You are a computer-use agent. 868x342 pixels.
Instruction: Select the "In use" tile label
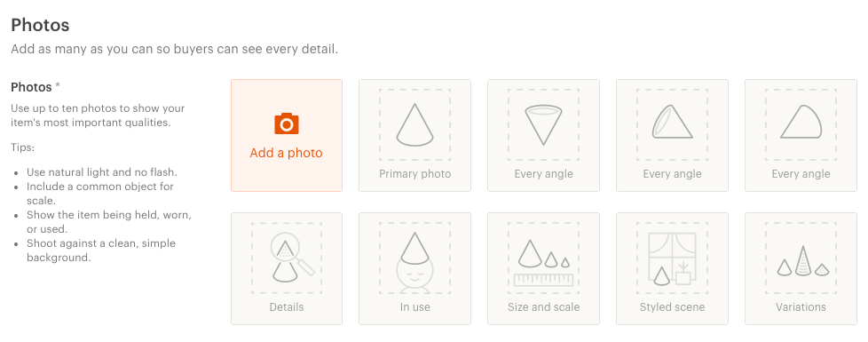coord(414,307)
